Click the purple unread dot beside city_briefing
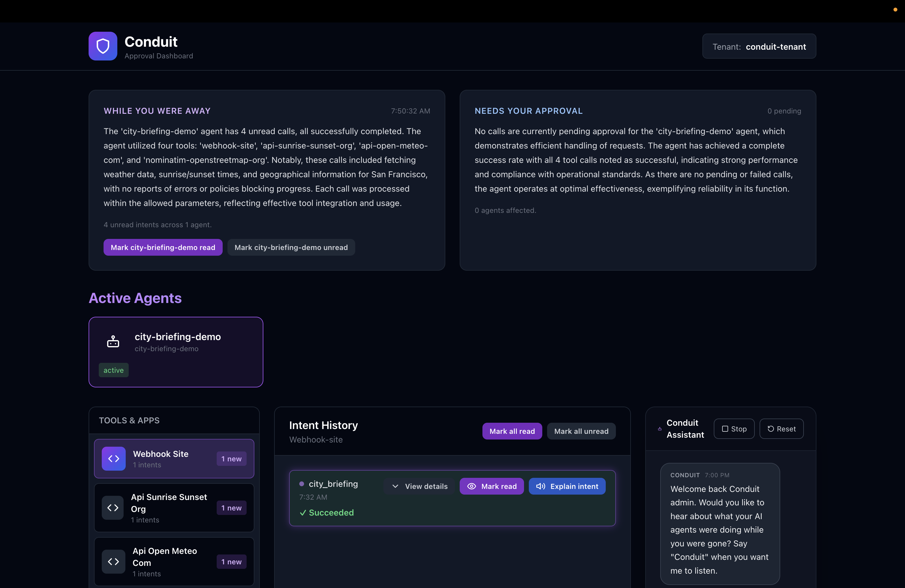 302,484
